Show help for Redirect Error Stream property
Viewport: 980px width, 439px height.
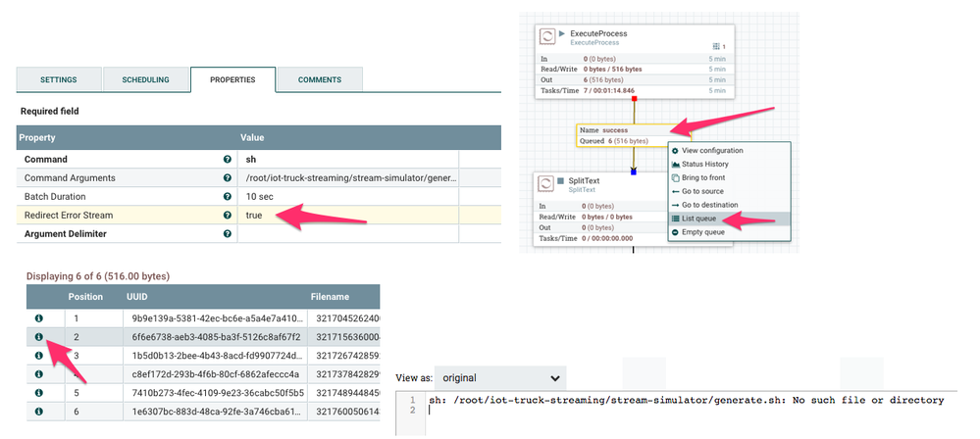[228, 215]
